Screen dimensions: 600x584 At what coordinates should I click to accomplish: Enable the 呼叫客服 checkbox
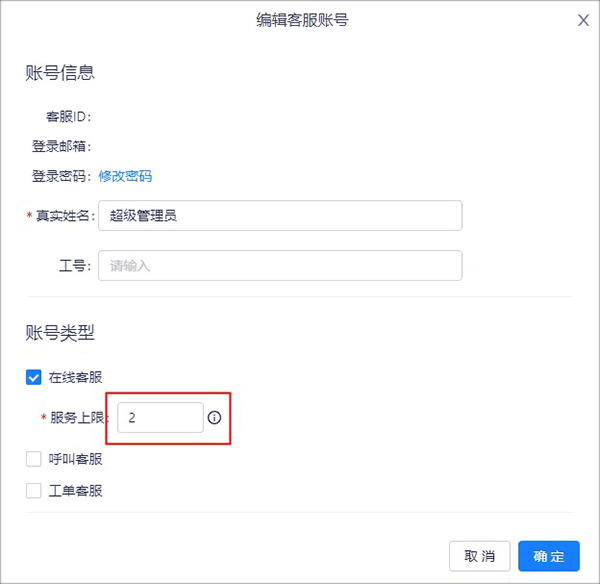point(34,459)
